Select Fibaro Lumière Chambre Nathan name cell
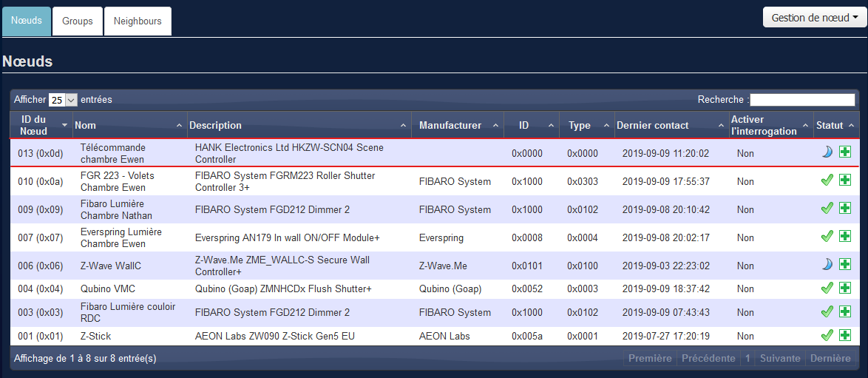The height and width of the screenshot is (378, 868). click(x=130, y=209)
